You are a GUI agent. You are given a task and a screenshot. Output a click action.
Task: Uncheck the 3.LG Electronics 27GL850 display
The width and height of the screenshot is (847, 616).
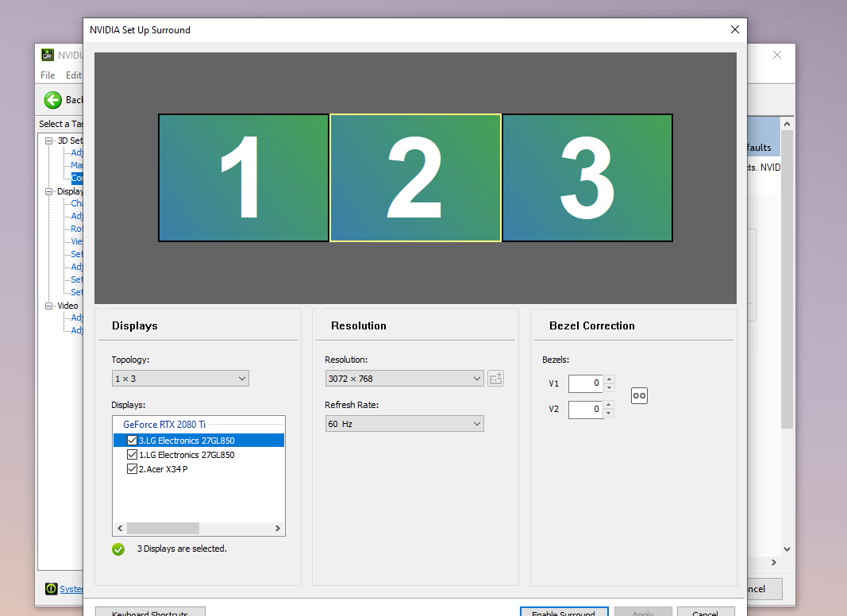point(133,441)
